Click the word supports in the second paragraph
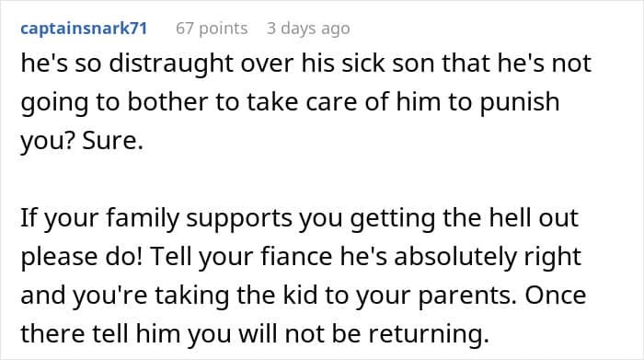 (x=239, y=218)
